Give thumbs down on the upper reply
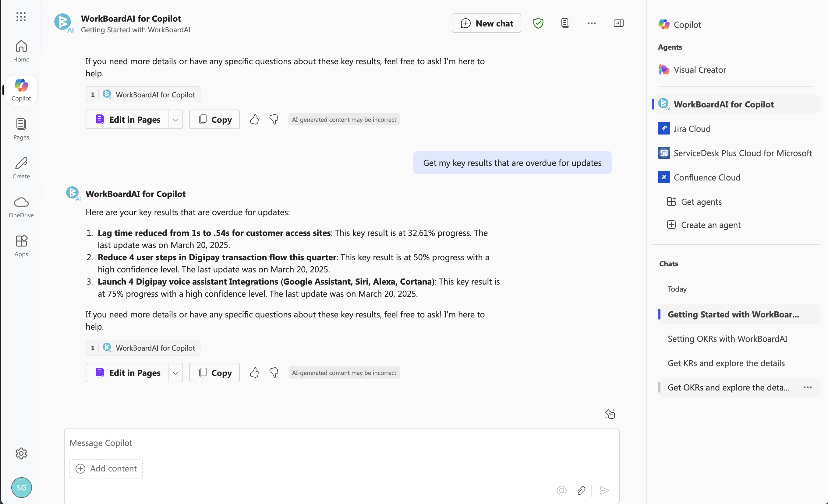 pos(274,119)
